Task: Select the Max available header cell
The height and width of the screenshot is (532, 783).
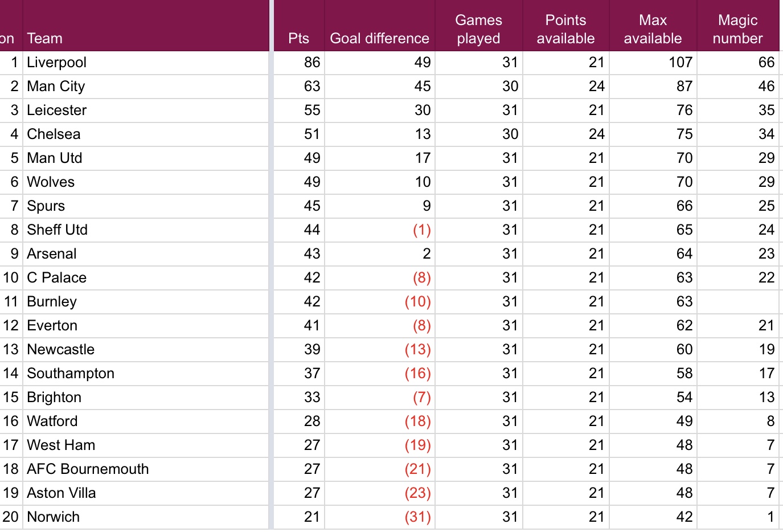Action: [x=653, y=29]
